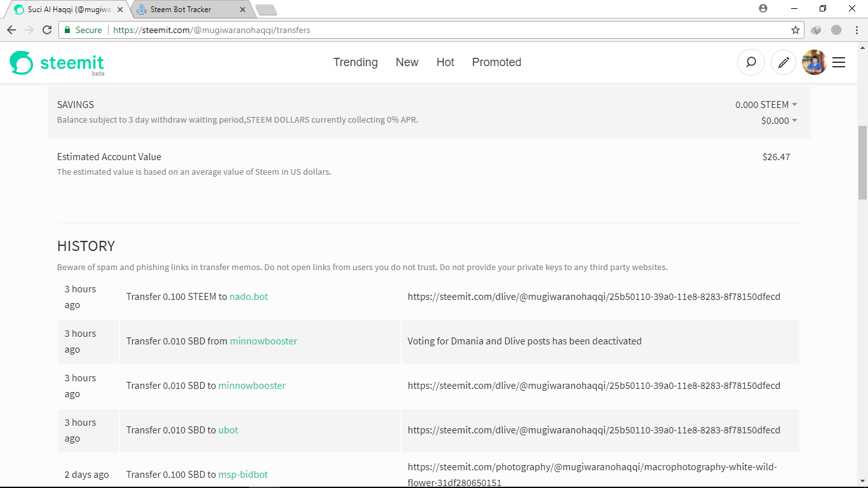This screenshot has height=488, width=868.
Task: Open the minnowbooster account link
Action: pyautogui.click(x=263, y=341)
